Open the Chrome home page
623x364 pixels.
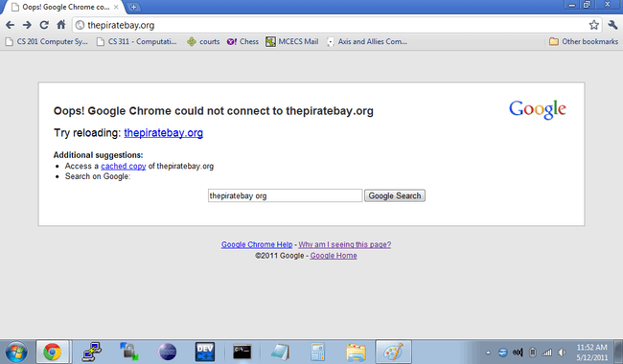(x=60, y=25)
